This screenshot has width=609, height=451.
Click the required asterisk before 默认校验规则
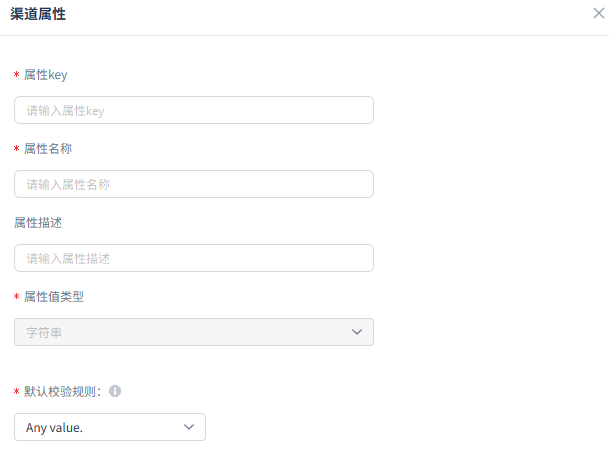pyautogui.click(x=16, y=392)
